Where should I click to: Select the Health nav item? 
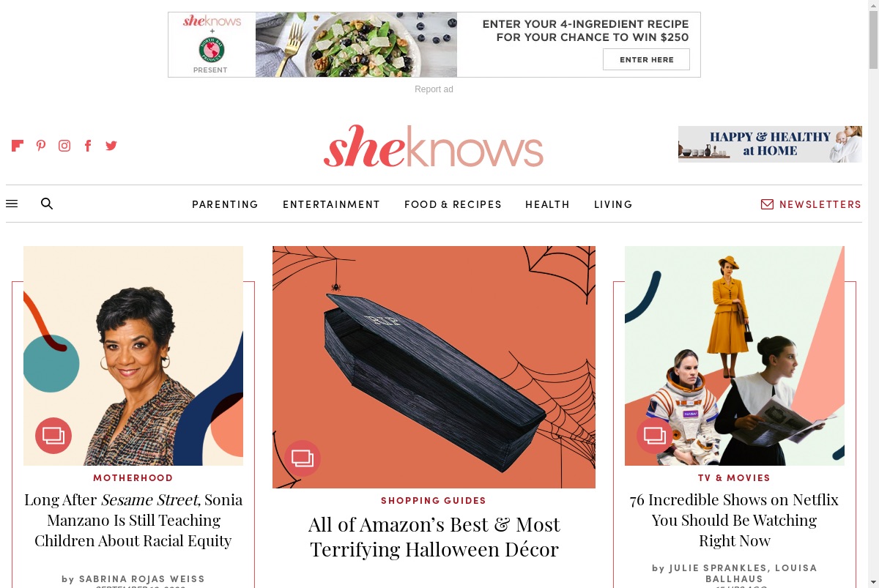pyautogui.click(x=548, y=204)
